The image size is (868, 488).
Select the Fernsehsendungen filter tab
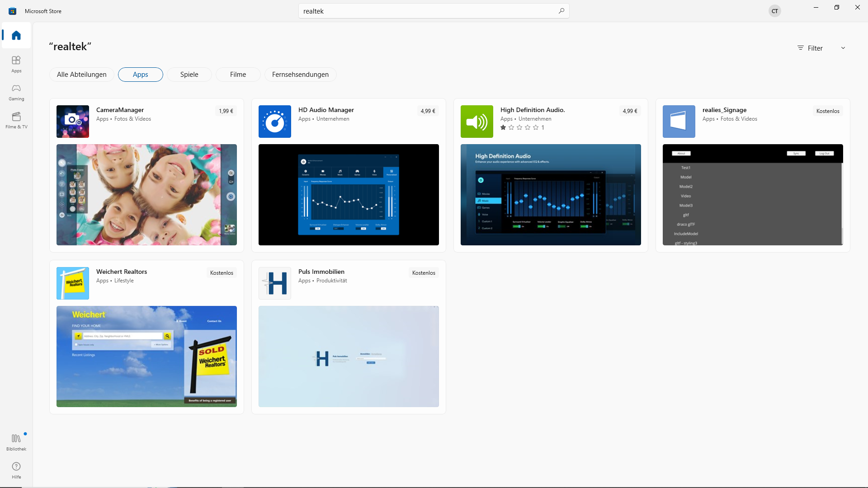pos(300,75)
